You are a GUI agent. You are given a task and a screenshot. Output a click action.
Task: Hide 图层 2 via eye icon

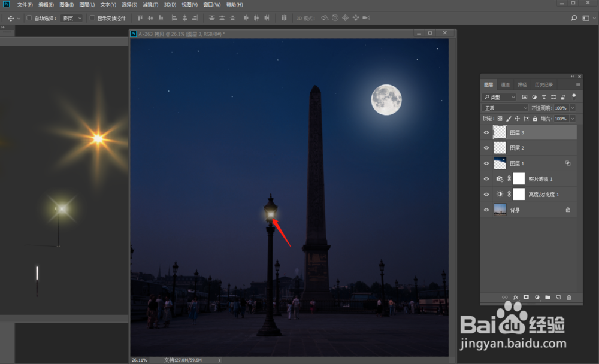(x=486, y=148)
